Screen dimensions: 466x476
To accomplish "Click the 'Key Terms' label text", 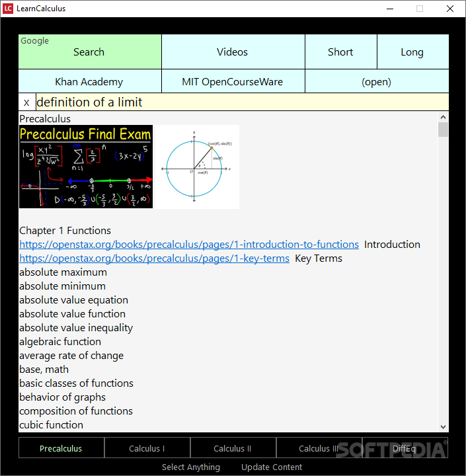I will tap(319, 258).
